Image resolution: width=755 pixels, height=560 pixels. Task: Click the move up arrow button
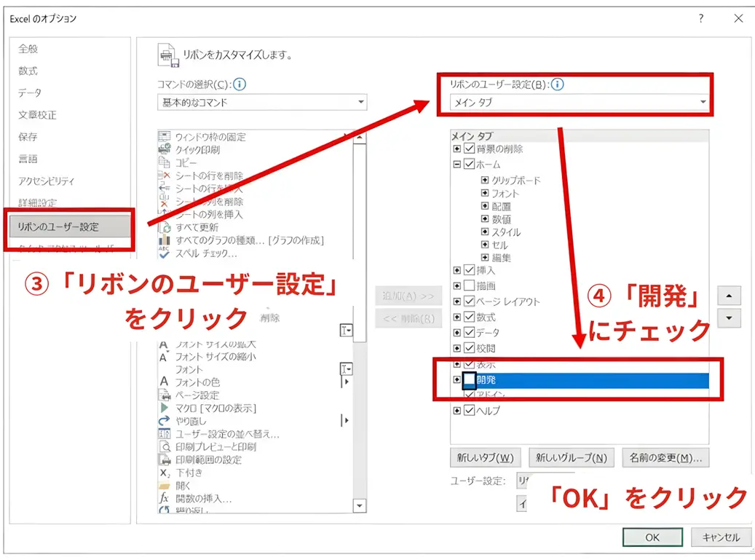pyautogui.click(x=729, y=296)
